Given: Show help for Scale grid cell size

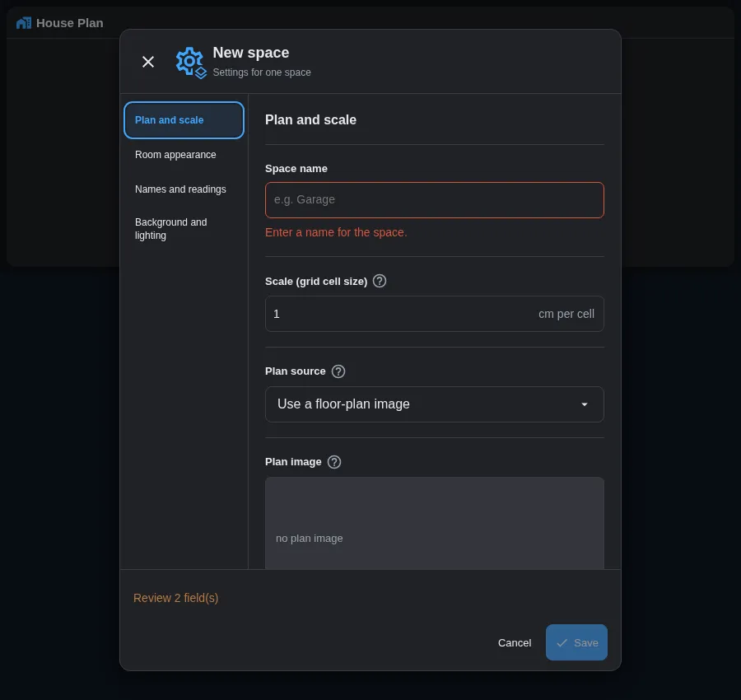Looking at the screenshot, I should point(380,281).
